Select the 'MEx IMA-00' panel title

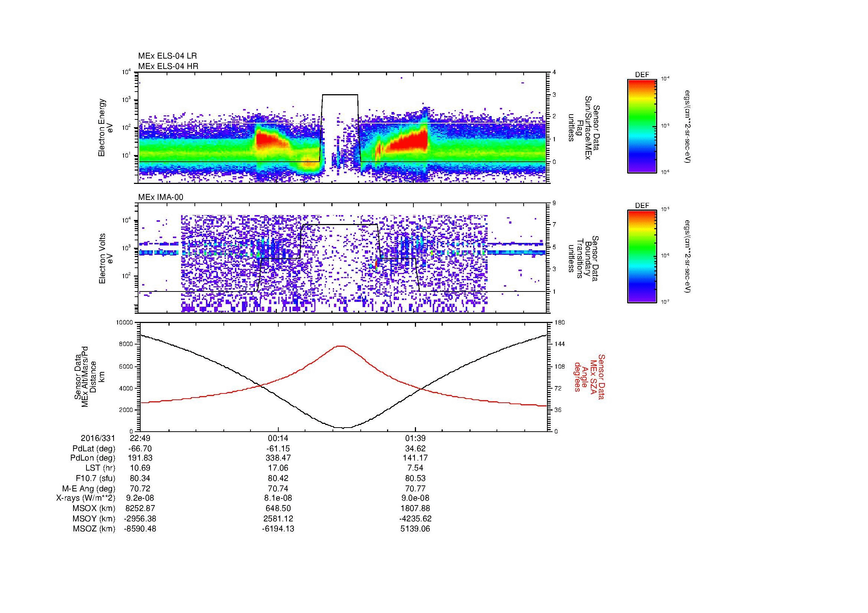tap(161, 197)
